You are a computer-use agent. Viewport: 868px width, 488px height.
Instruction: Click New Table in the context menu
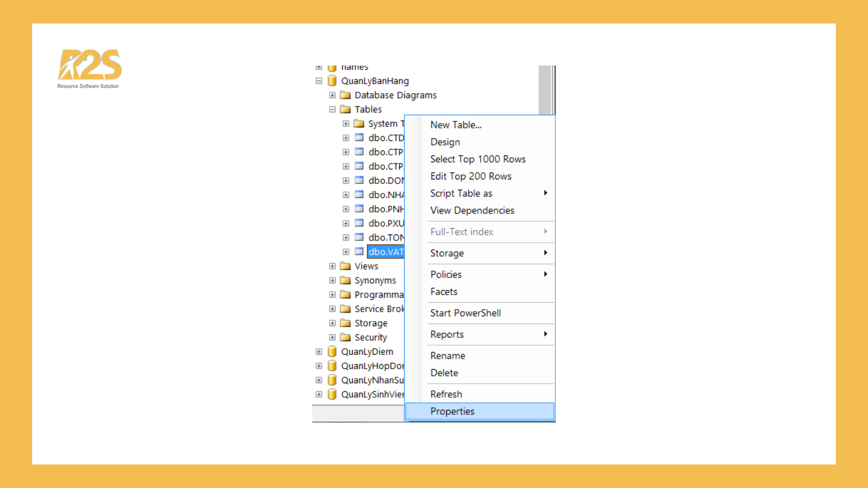(x=456, y=125)
